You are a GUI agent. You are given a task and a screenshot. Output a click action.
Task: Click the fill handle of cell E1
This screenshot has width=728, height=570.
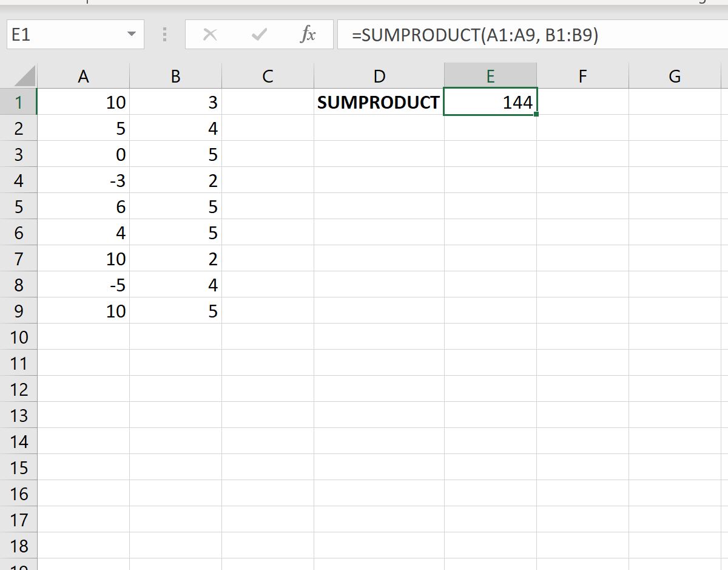pyautogui.click(x=536, y=115)
